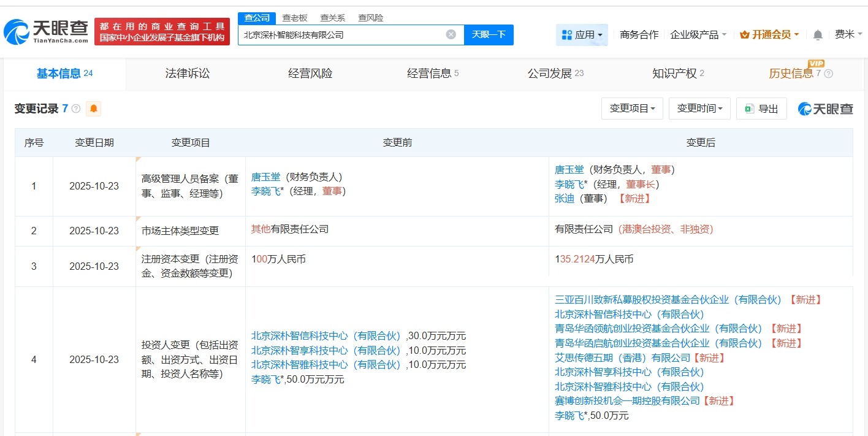Screen dimensions: 868x436
Task: Switch to the 经营风险 tab
Action: coord(310,74)
